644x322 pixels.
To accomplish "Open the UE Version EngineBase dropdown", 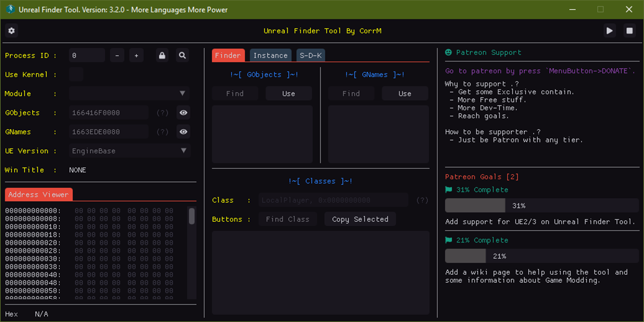I will [x=130, y=151].
